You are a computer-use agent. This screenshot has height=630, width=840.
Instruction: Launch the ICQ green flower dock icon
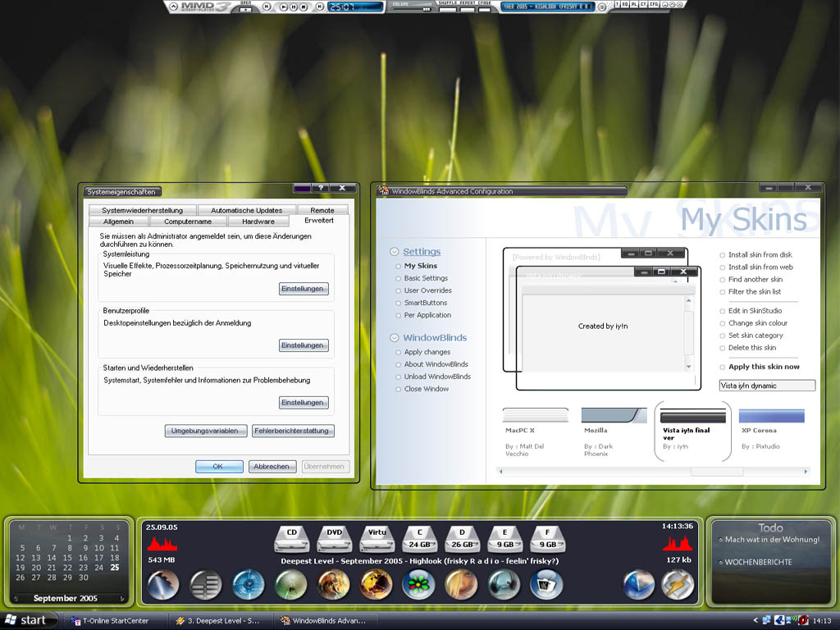[x=418, y=584]
